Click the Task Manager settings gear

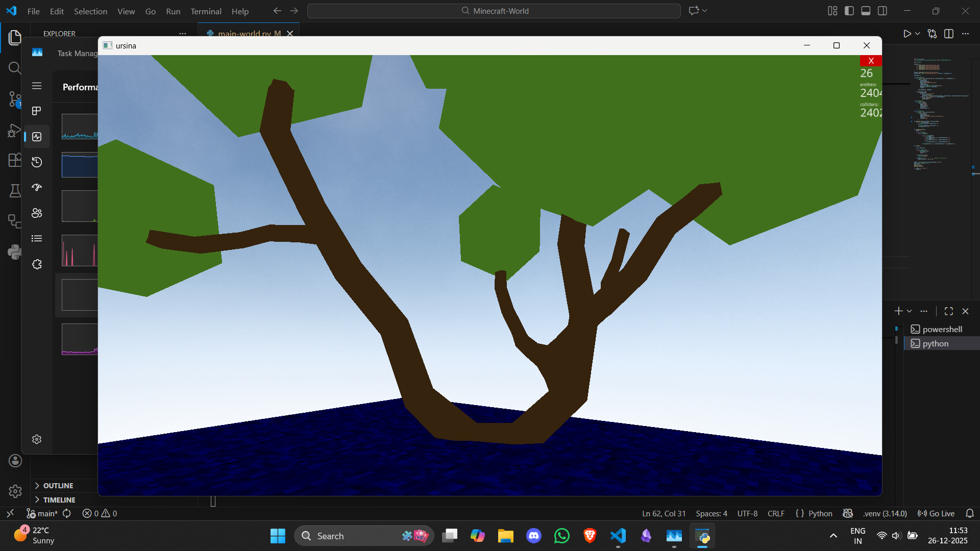click(x=37, y=439)
